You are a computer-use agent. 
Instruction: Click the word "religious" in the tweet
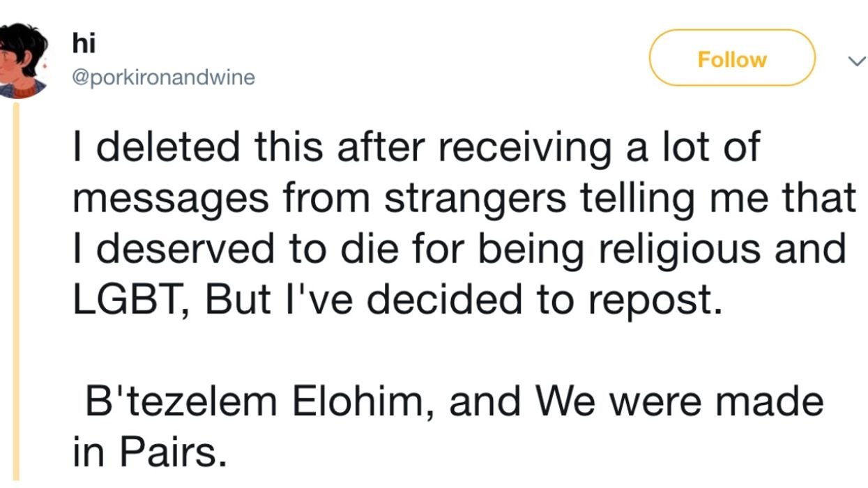(x=668, y=249)
